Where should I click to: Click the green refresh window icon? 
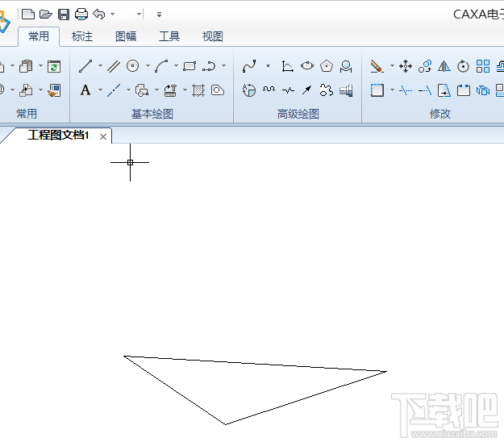(x=54, y=66)
